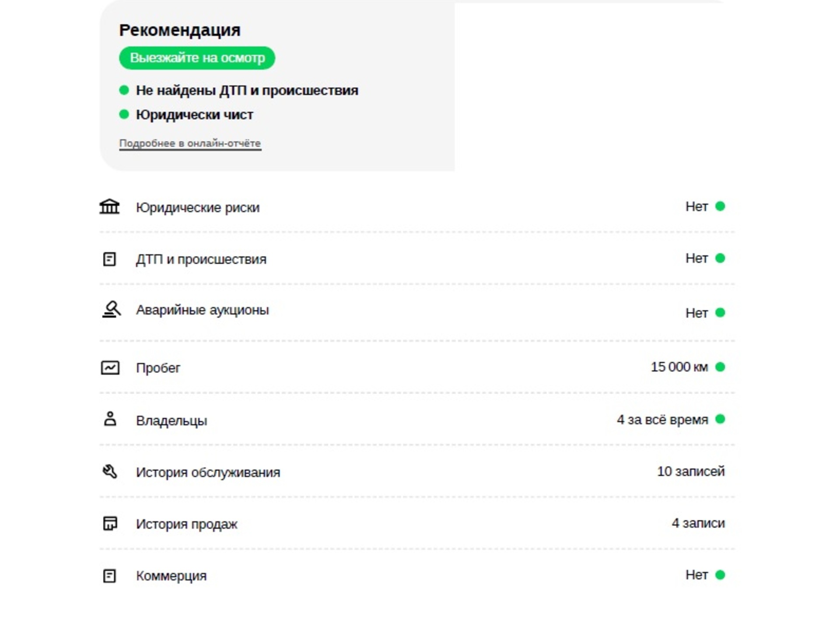The image size is (840, 630).
Task: Click the green Выезжайте на осмотр button
Action: 197,58
